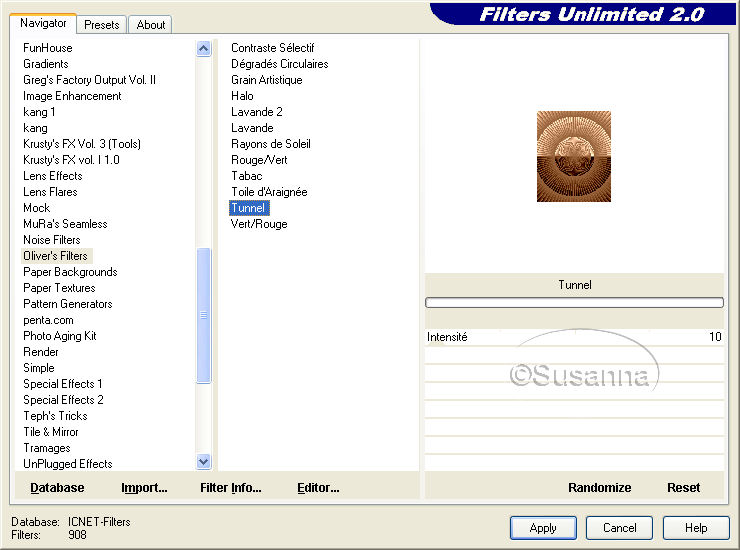Click the Apply button

tap(543, 528)
